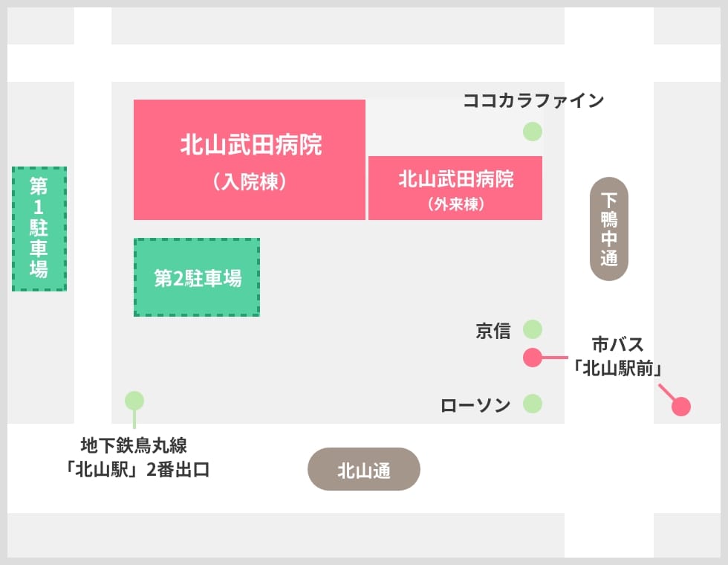The image size is (728, 565).
Task: Click the 北山武田病院 外来棟 building block
Action: point(455,187)
